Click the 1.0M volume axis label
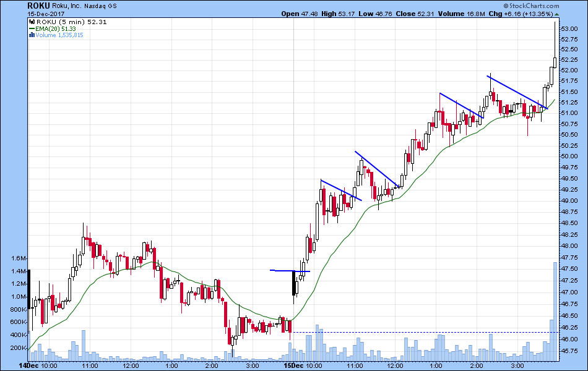This screenshot has width=588, height=371. click(19, 297)
